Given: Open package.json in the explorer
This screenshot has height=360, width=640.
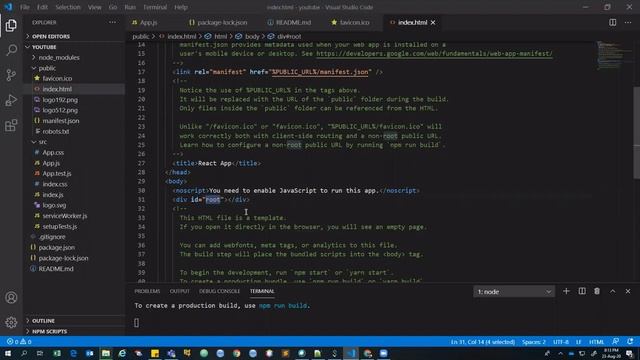Looking at the screenshot, I should coord(56,247).
